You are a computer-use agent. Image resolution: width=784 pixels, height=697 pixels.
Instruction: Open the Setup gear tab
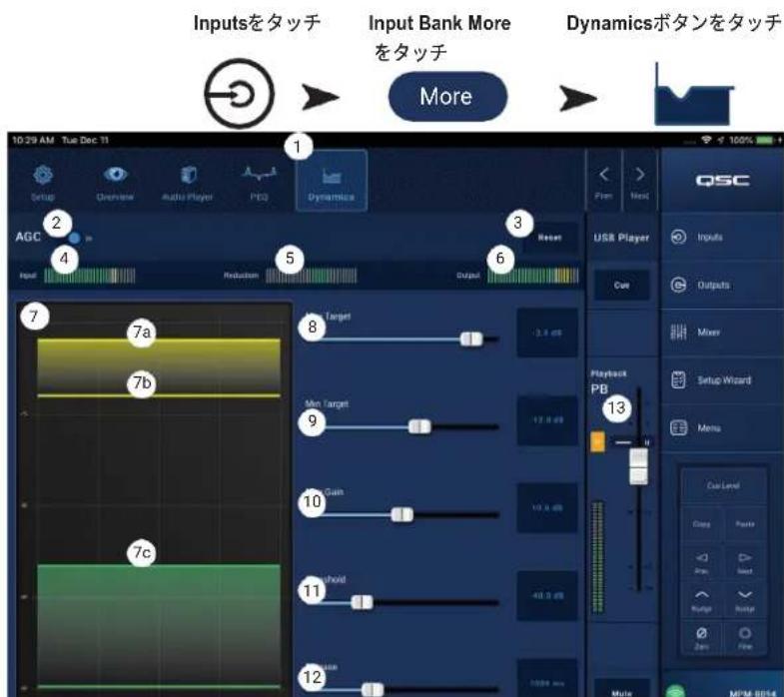(x=43, y=182)
